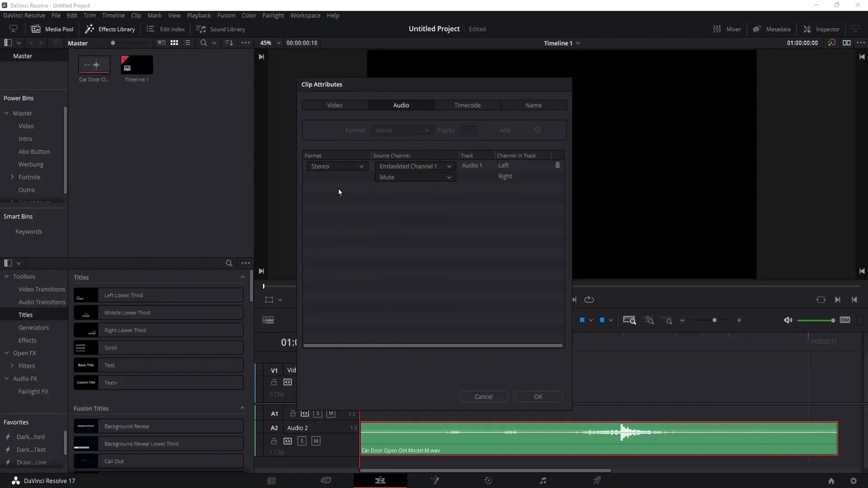The height and width of the screenshot is (488, 868).
Task: Toggle the Mute button on A1 track
Action: tap(330, 413)
